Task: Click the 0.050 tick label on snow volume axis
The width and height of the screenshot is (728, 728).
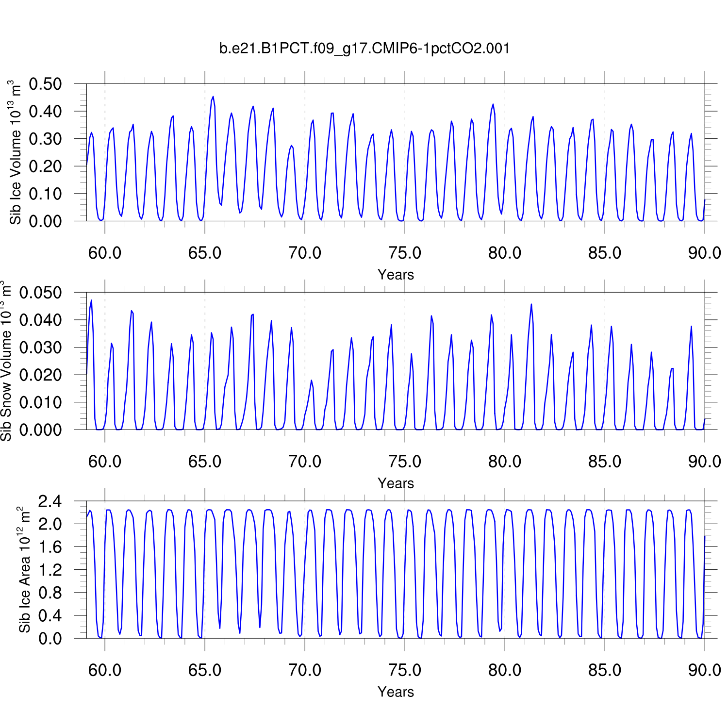Action: 41,293
